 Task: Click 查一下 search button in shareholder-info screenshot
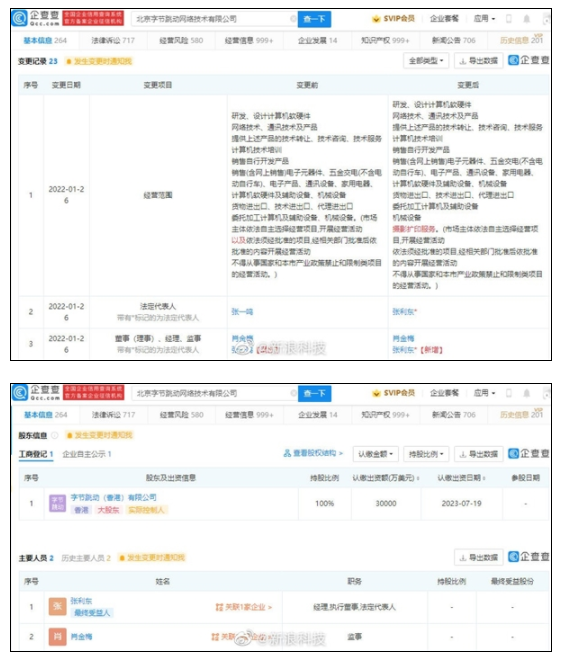(314, 393)
